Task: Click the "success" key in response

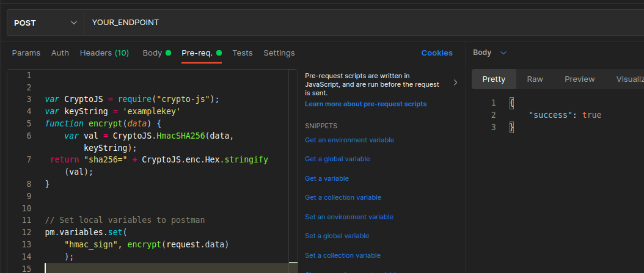Action: 551,115
